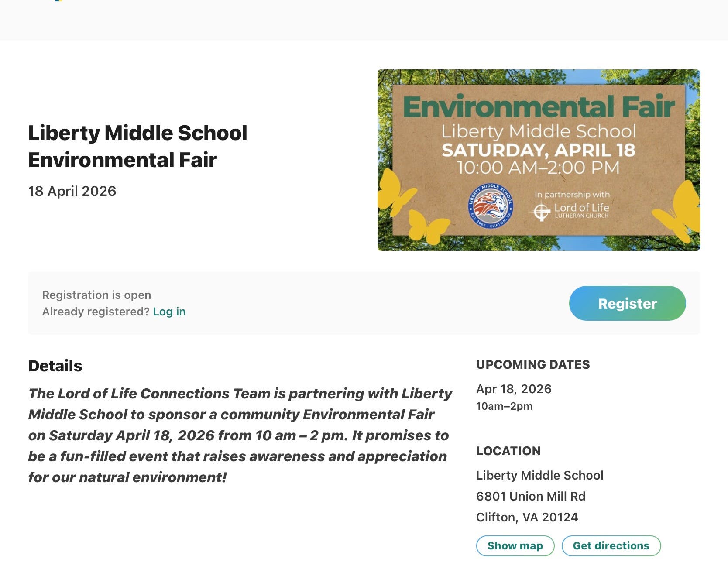The height and width of the screenshot is (576, 728).
Task: Open the Log in link
Action: pos(169,312)
